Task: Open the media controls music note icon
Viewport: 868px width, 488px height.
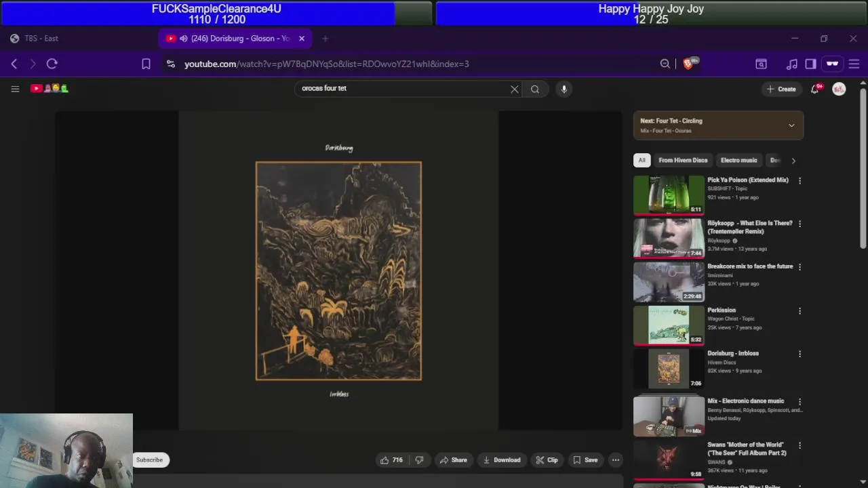Action: coord(792,64)
